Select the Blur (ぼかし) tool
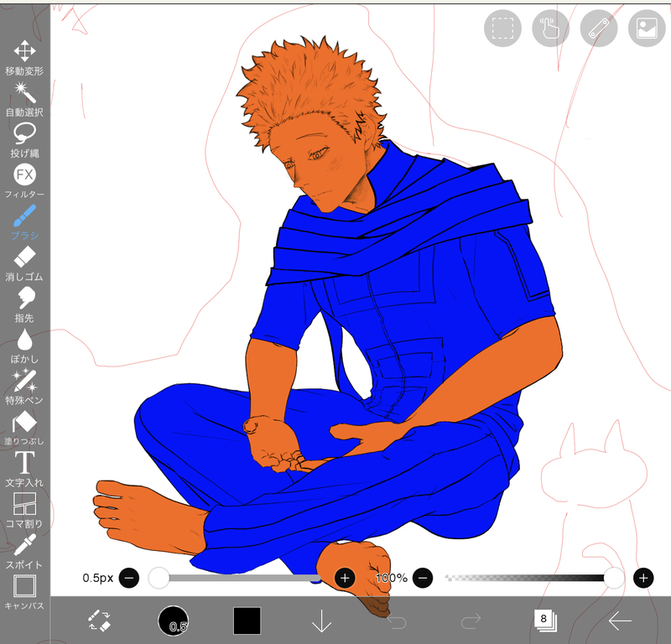 tap(24, 345)
